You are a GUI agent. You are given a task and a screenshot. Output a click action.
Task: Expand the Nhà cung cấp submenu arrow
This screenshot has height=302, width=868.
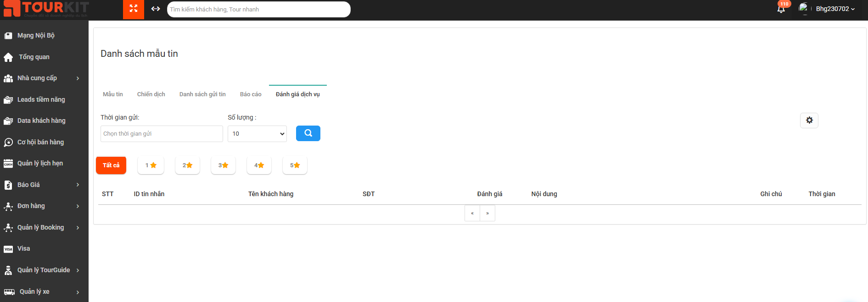78,78
